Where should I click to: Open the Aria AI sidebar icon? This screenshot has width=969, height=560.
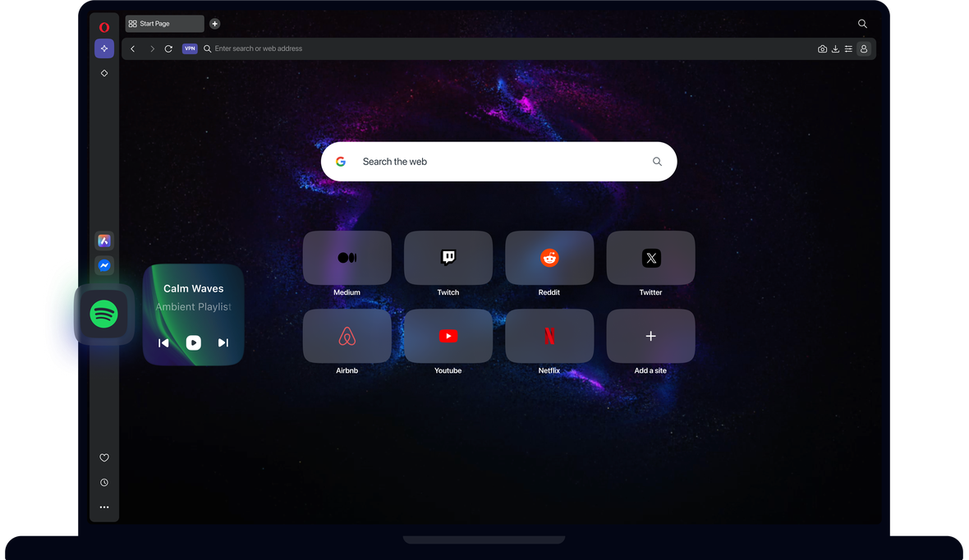pyautogui.click(x=104, y=48)
